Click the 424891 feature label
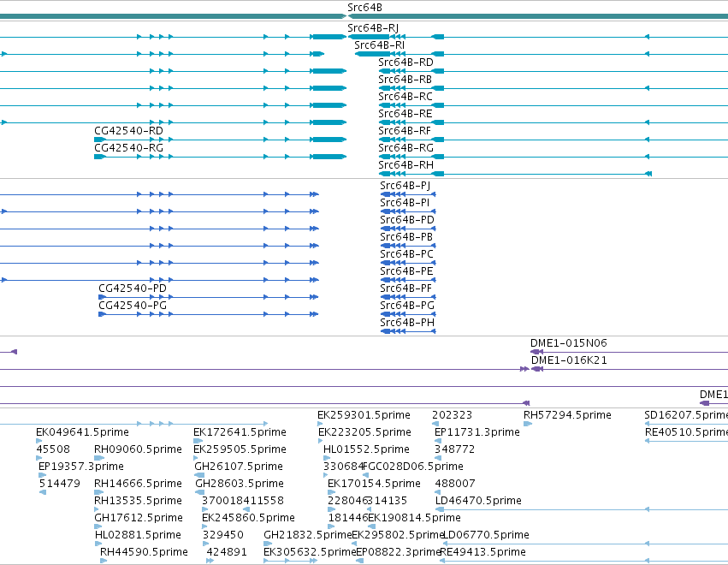728x565 pixels. [227, 553]
